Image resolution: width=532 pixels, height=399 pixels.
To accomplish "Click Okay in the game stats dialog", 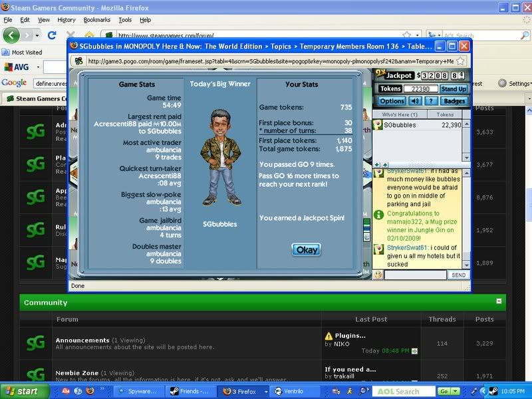I will [306, 250].
